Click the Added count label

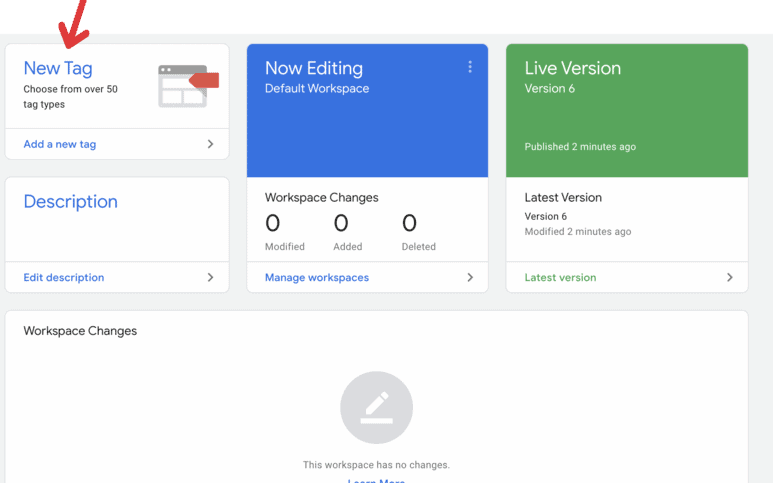point(348,246)
